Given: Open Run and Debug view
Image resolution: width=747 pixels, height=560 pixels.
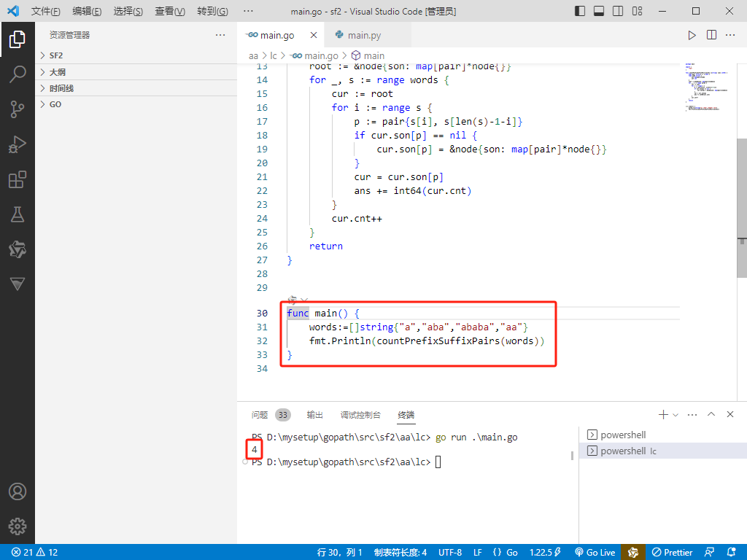Looking at the screenshot, I should pyautogui.click(x=18, y=144).
